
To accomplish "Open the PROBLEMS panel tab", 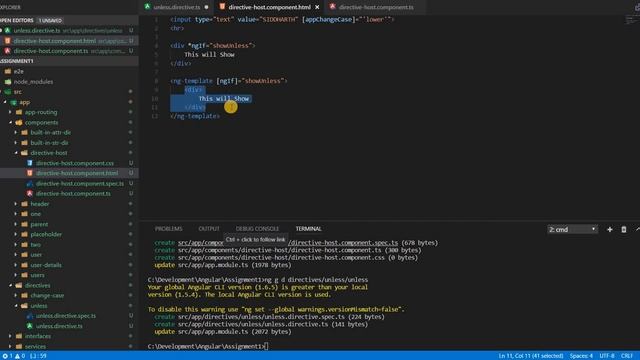I will (x=169, y=229).
